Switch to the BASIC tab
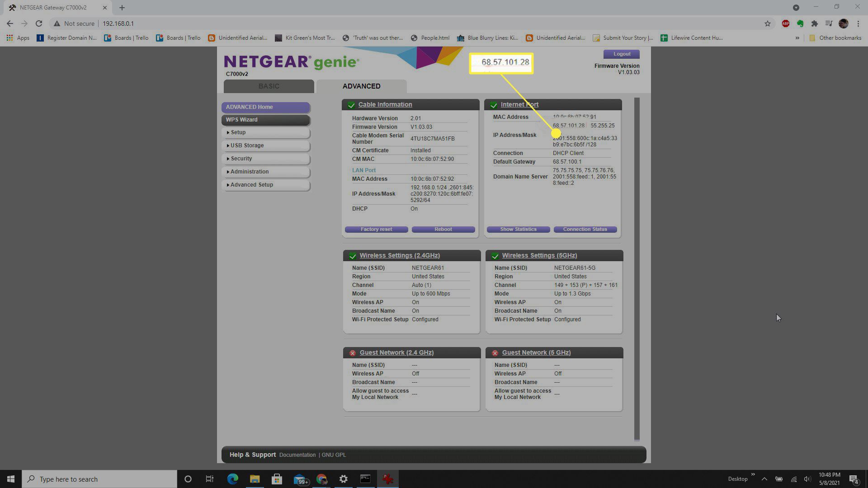Viewport: 868px width, 488px height. tap(269, 86)
